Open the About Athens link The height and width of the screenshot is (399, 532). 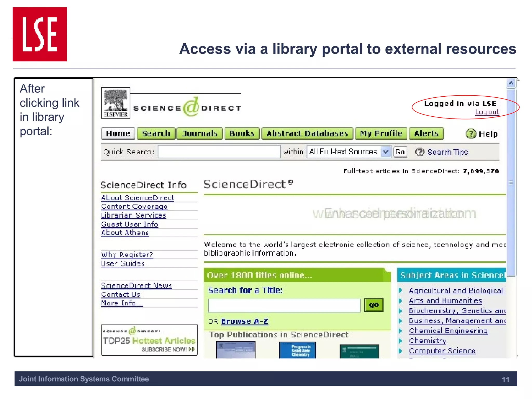[125, 233]
